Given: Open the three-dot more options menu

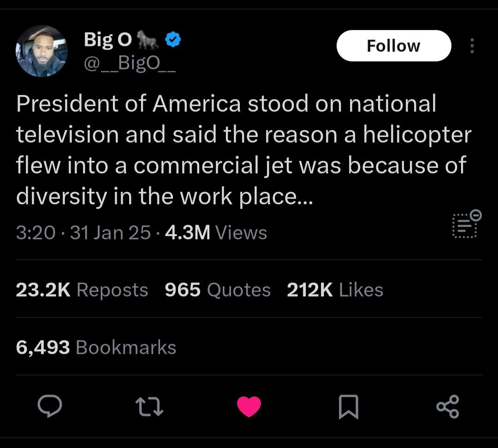Looking at the screenshot, I should point(472,46).
